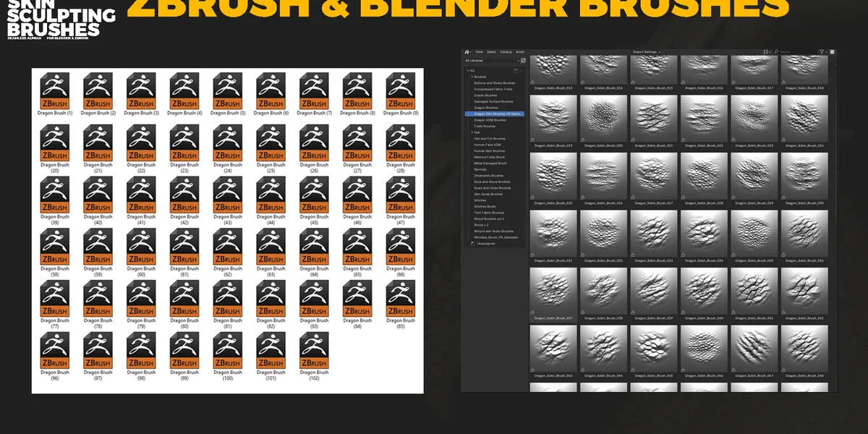
Task: Open the Catalog menu
Action: coord(505,51)
